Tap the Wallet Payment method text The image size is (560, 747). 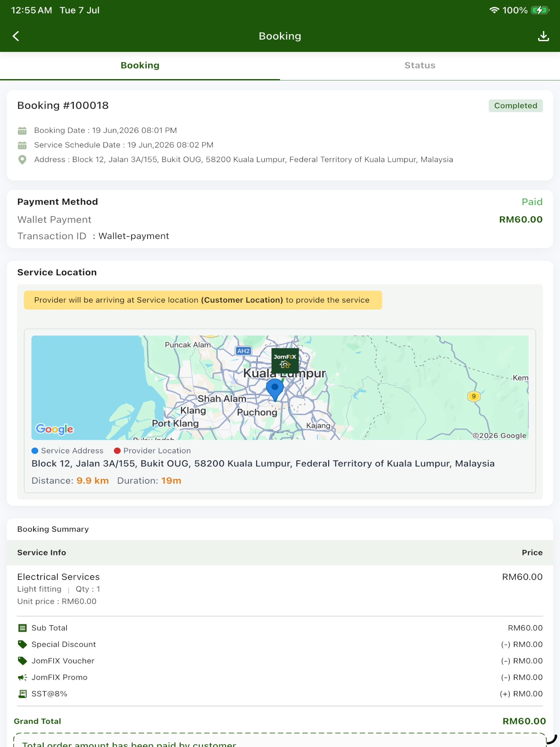click(54, 220)
